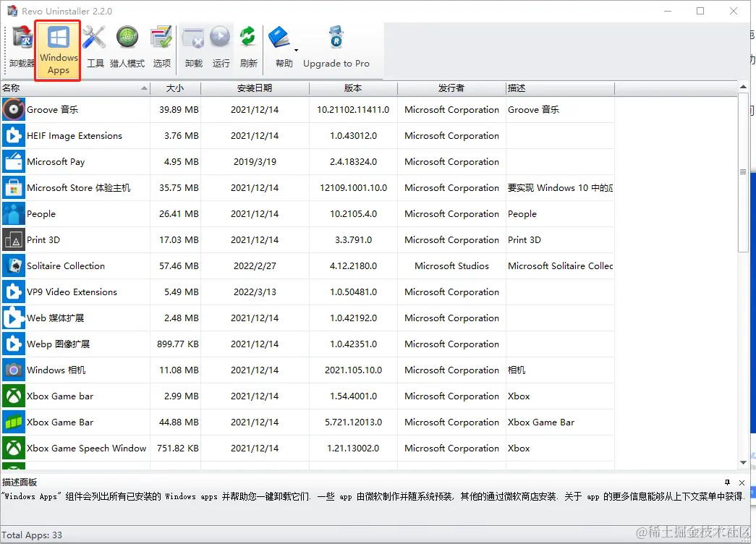Screen dimensions: 756x544
Task: Select the 'Groove 音乐' name text
Action: [53, 109]
